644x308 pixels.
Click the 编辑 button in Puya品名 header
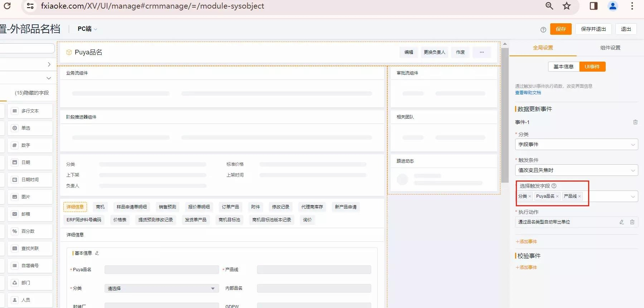409,52
